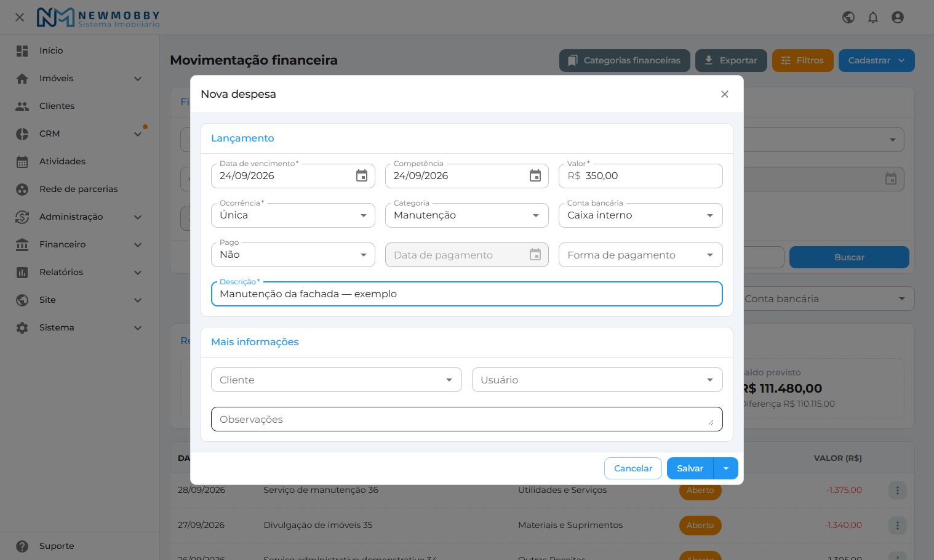
Task: Click the Salvar button
Action: tap(690, 468)
